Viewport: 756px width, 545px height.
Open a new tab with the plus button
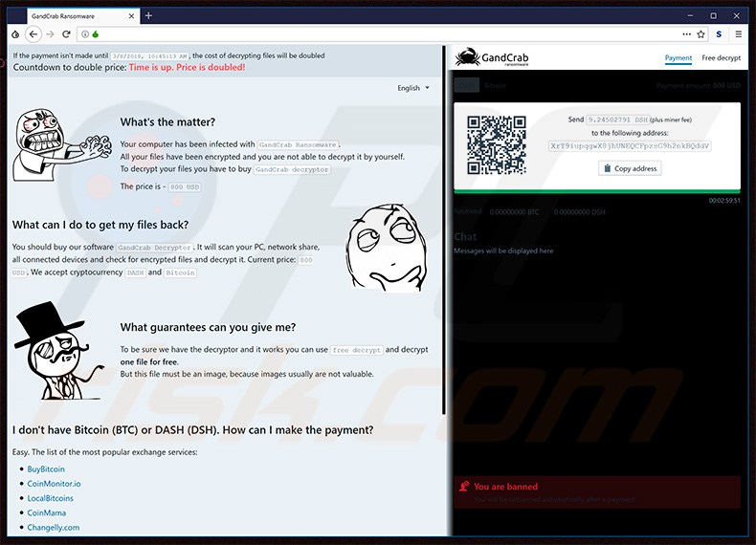[x=148, y=16]
